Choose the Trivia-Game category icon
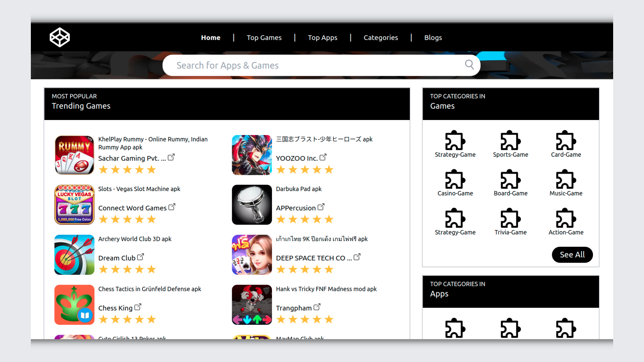Screen dimensions: 644x362 [510, 218]
